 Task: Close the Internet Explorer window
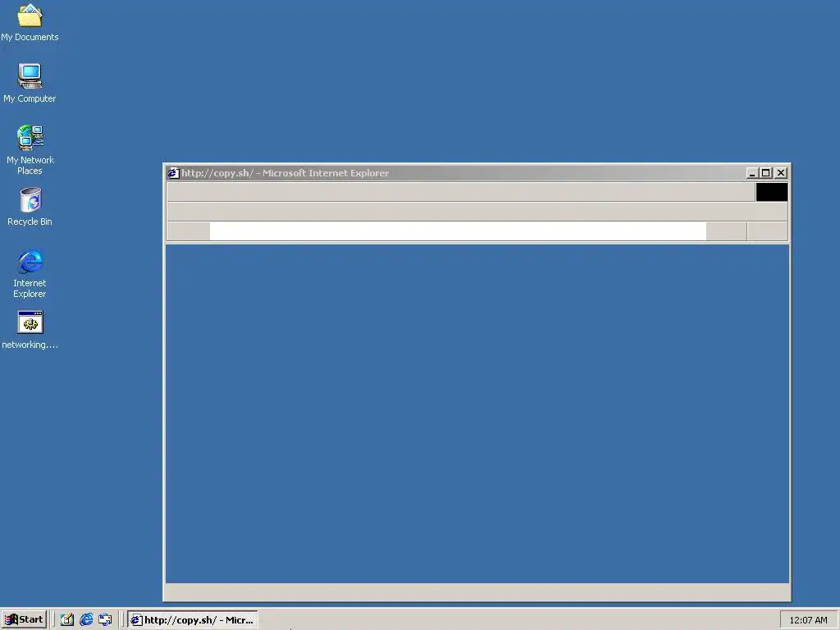tap(781, 173)
